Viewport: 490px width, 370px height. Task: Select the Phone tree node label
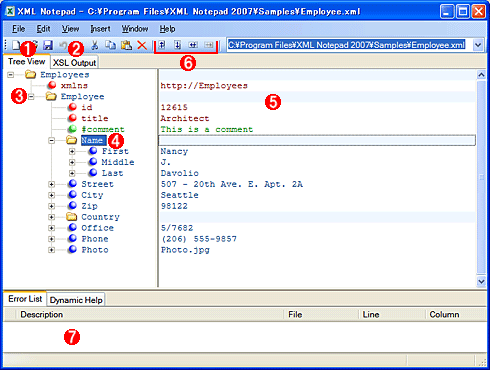(95, 239)
